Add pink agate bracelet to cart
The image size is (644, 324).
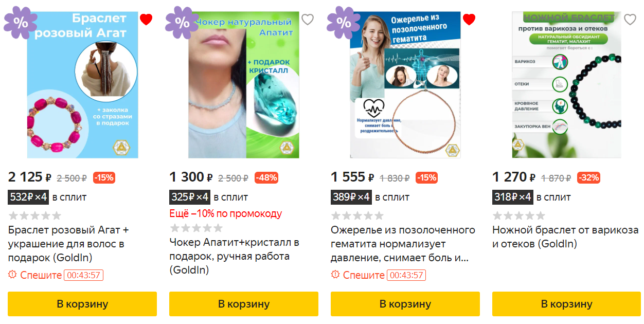click(82, 304)
